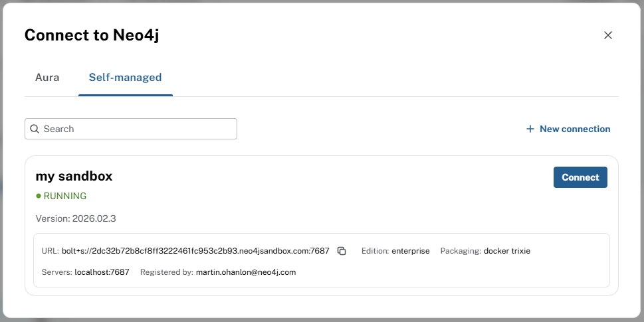Copy the bolt URL with copy icon

coord(342,250)
